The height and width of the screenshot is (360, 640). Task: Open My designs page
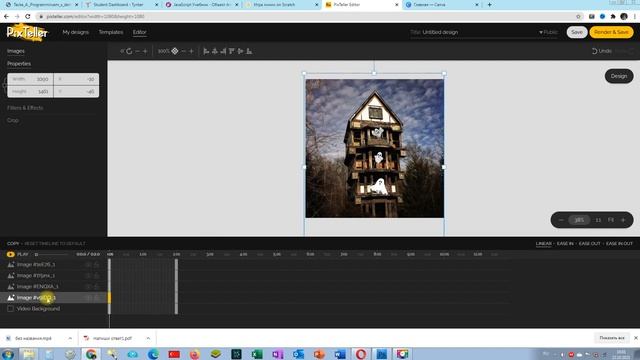point(75,32)
